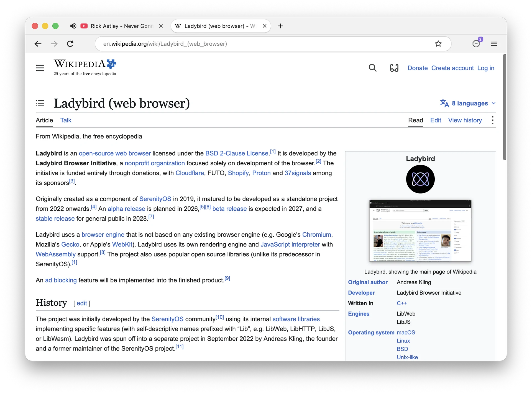
Task: Open a new browser tab
Action: [x=280, y=26]
